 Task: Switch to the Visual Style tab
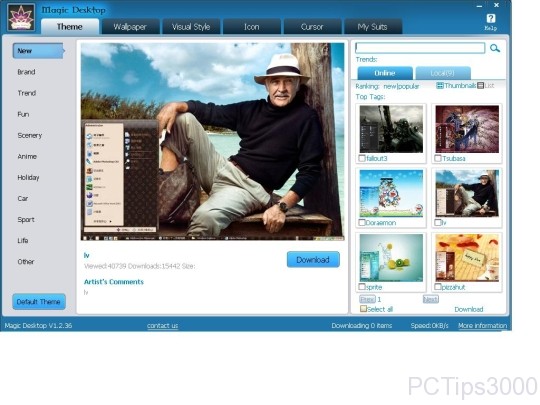click(x=191, y=27)
